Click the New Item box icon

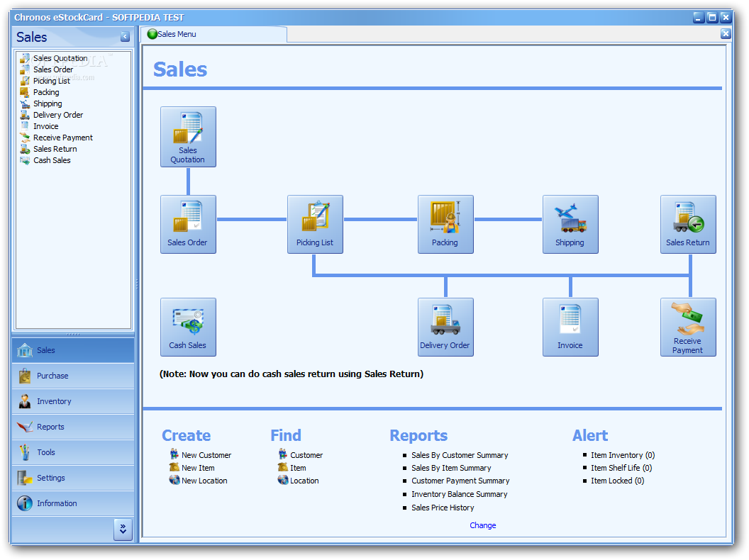pyautogui.click(x=174, y=467)
